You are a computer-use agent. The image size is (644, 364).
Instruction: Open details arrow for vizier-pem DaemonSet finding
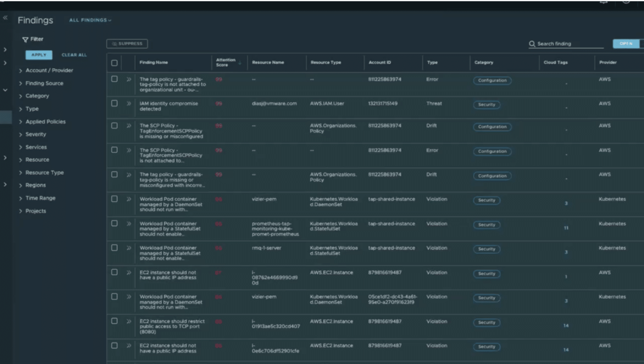[129, 199]
